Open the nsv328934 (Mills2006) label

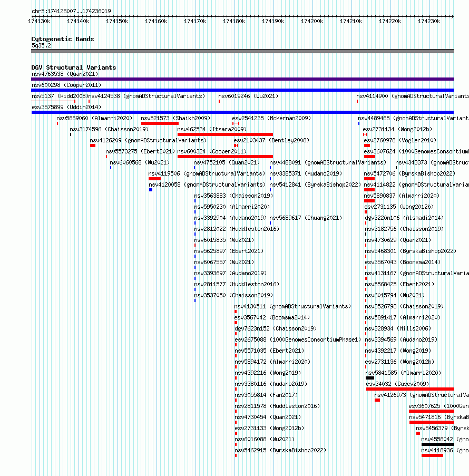[398, 329]
